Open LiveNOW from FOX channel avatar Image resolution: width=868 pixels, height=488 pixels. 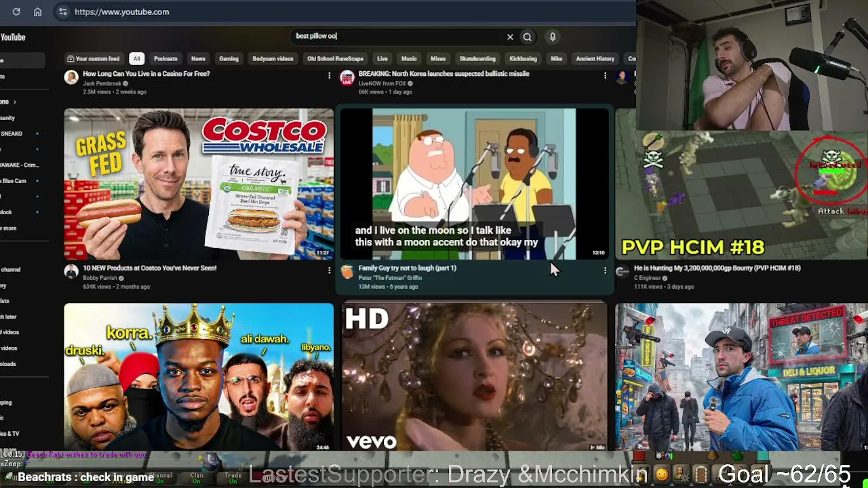tap(347, 77)
